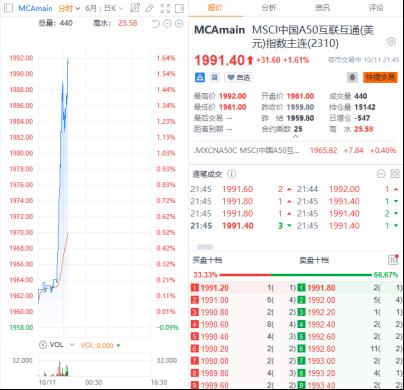Click bid level 1 price 1991.20

coord(215,288)
